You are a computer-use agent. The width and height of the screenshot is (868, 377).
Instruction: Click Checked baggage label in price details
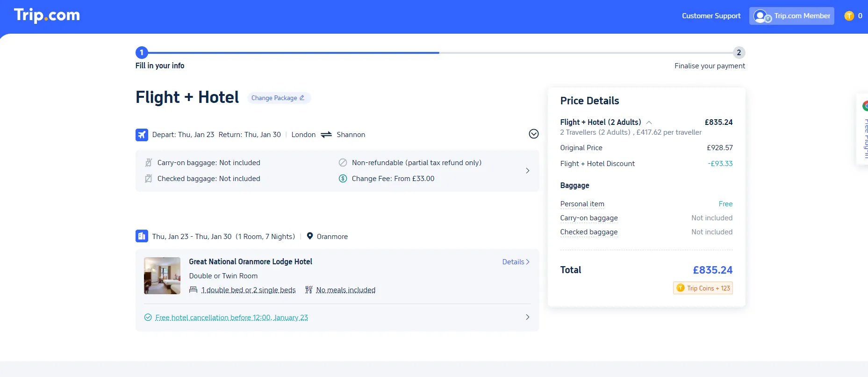click(x=589, y=232)
